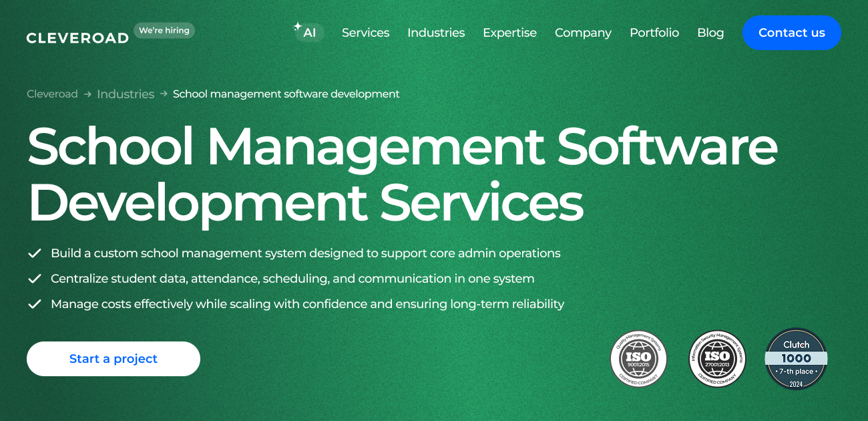Open the AI menu item

tap(309, 32)
